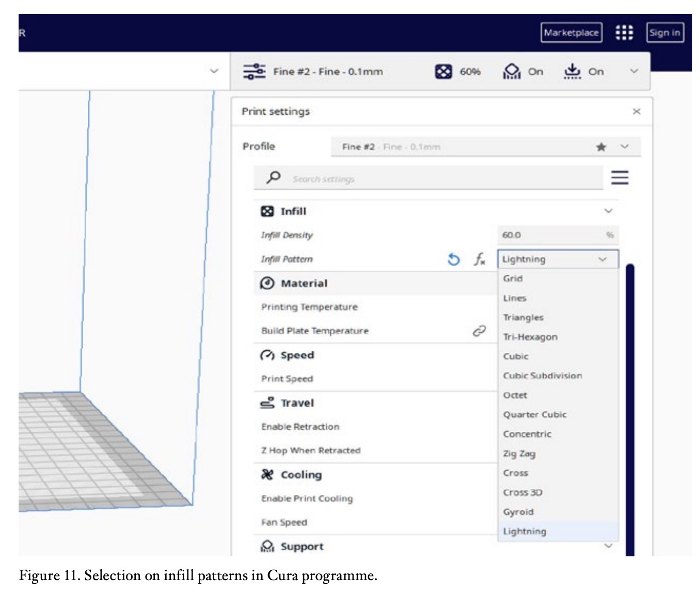Click the Sign in button
Viewport: 700px width, 593px height.
[x=664, y=33]
